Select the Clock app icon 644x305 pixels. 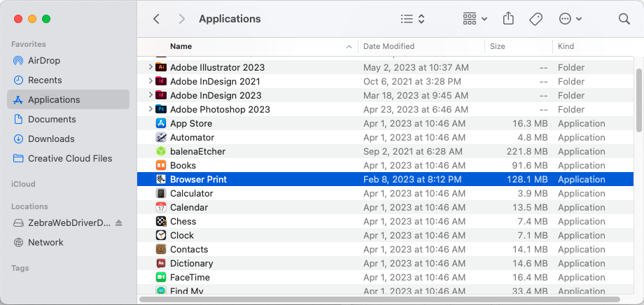point(161,235)
